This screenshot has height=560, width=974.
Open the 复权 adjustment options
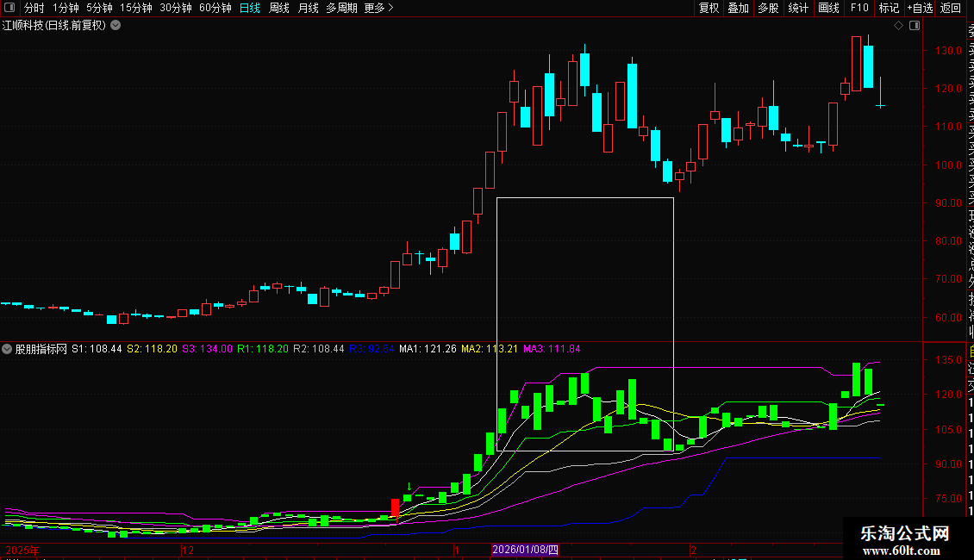point(709,8)
